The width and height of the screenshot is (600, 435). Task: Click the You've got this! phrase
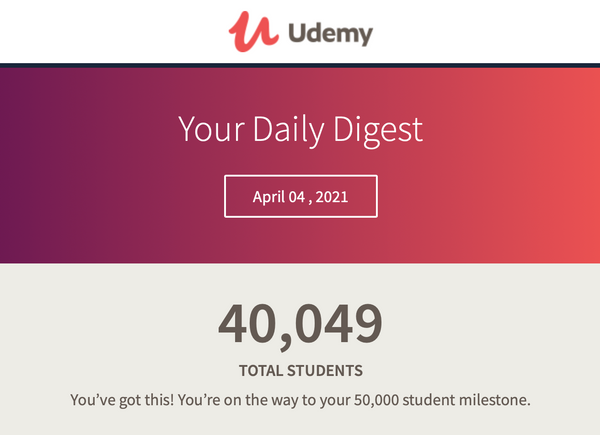[x=122, y=401]
